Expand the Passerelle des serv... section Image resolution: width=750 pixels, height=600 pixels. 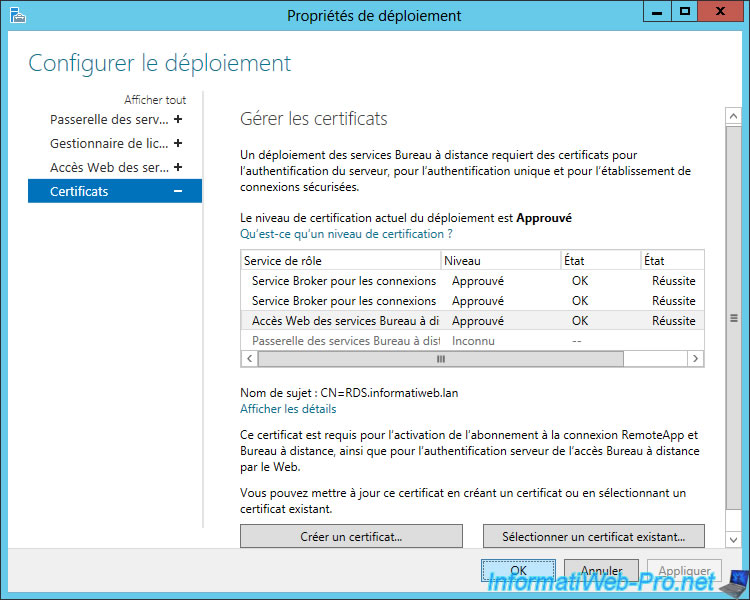coord(178,119)
